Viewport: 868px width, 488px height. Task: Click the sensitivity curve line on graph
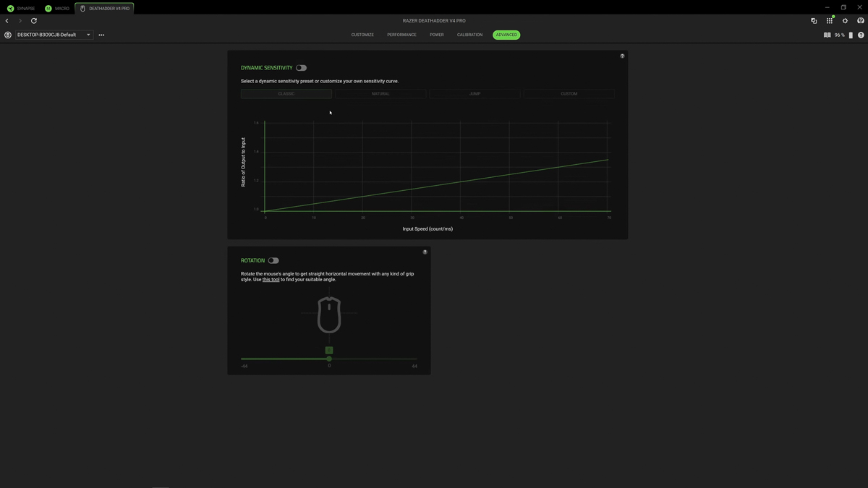pyautogui.click(x=437, y=185)
